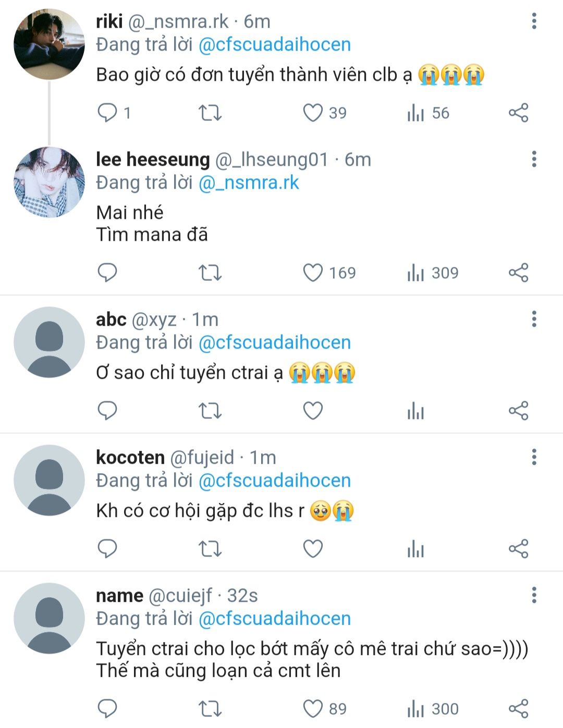The height and width of the screenshot is (728, 563).
Task: View analytics on kocoten's tweet
Action: pyautogui.click(x=415, y=549)
